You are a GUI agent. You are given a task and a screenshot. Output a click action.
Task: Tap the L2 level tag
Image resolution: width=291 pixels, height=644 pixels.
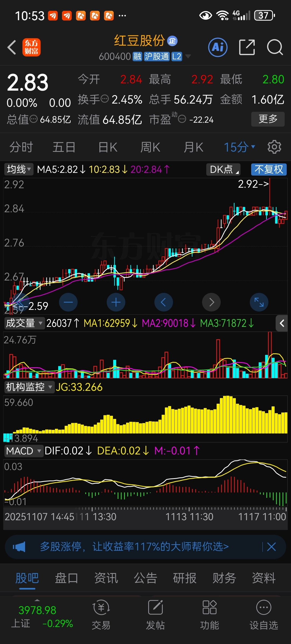176,57
